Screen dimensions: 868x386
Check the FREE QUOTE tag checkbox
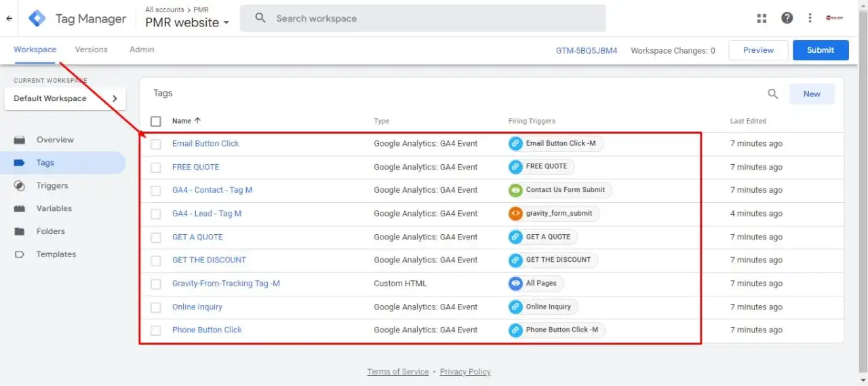156,168
